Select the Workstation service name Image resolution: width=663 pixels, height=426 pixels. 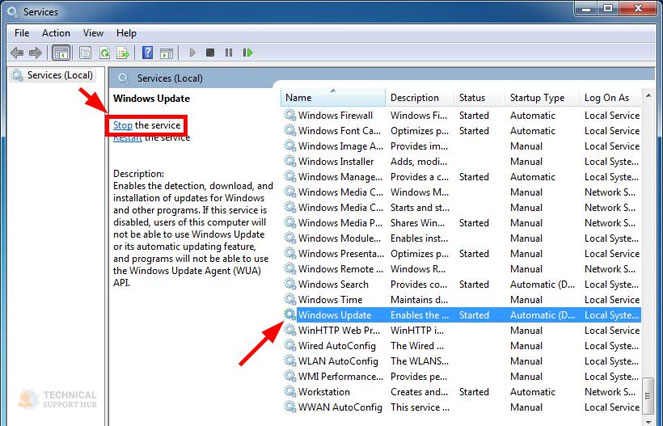tap(324, 392)
